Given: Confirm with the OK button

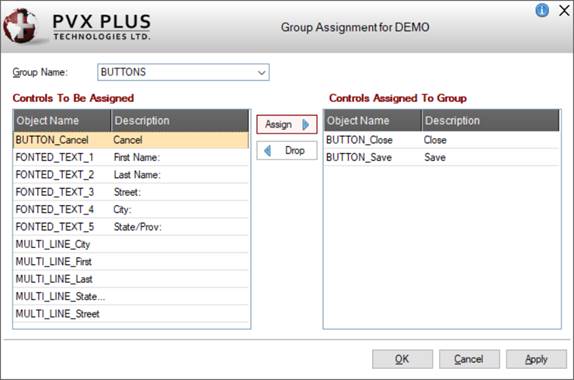Looking at the screenshot, I should click(x=402, y=359).
